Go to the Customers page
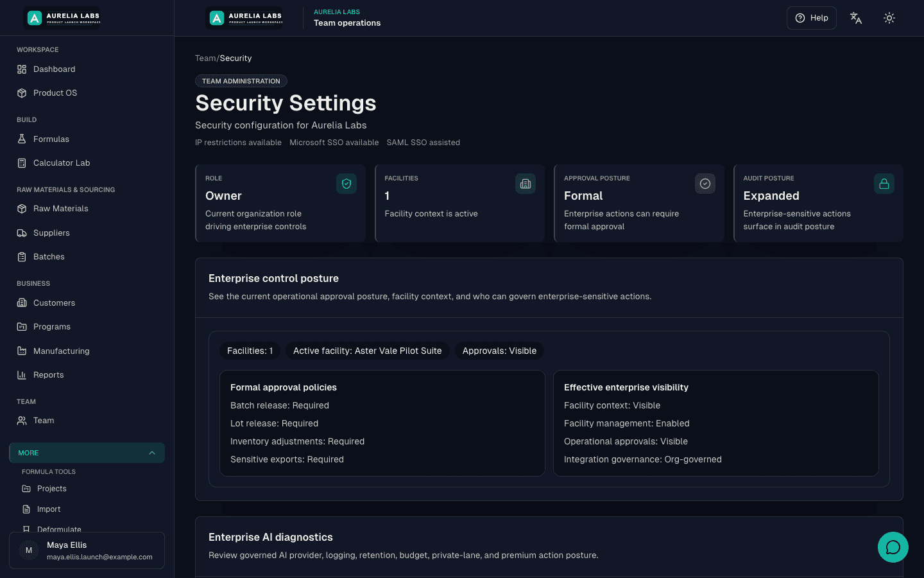Image resolution: width=924 pixels, height=578 pixels. 87,302
